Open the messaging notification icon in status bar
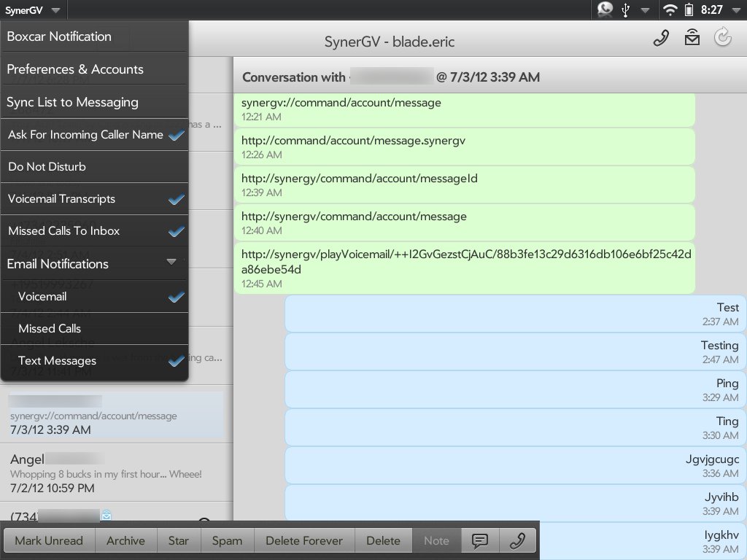 (605, 9)
